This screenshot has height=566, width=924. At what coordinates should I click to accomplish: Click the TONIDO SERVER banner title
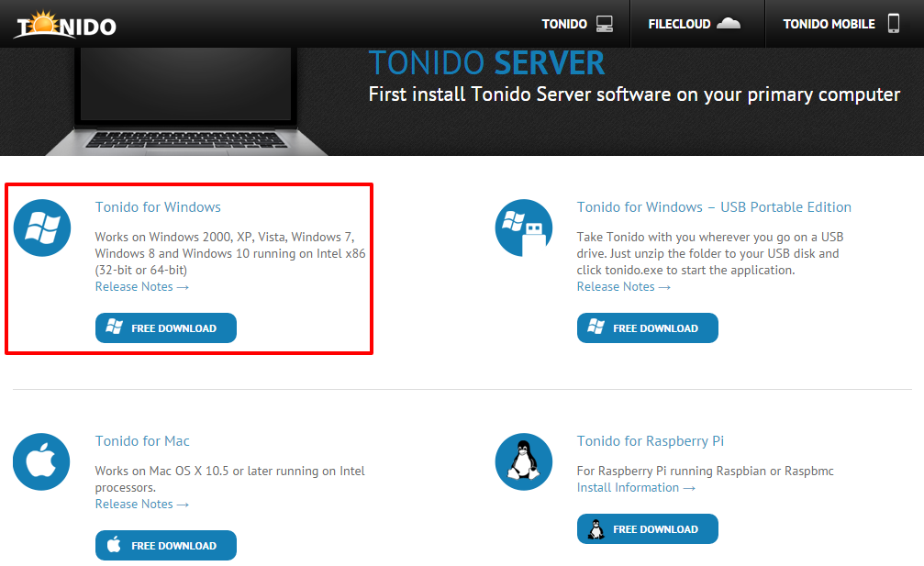click(x=486, y=63)
